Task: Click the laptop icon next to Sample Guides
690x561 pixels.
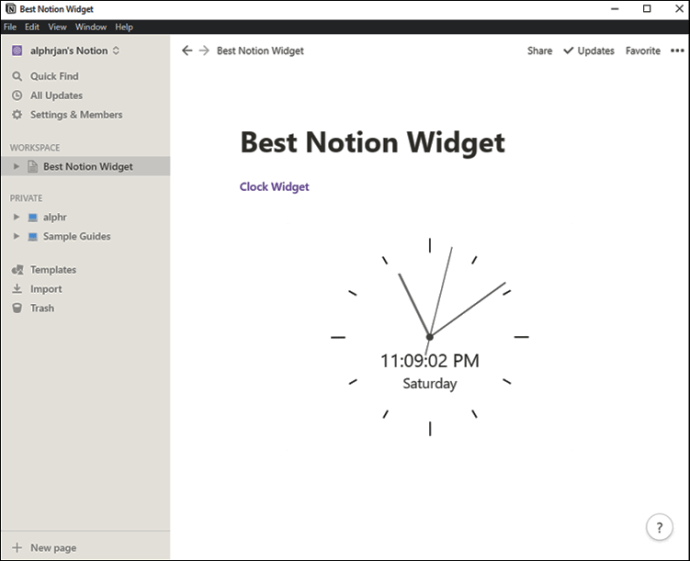Action: click(x=33, y=237)
